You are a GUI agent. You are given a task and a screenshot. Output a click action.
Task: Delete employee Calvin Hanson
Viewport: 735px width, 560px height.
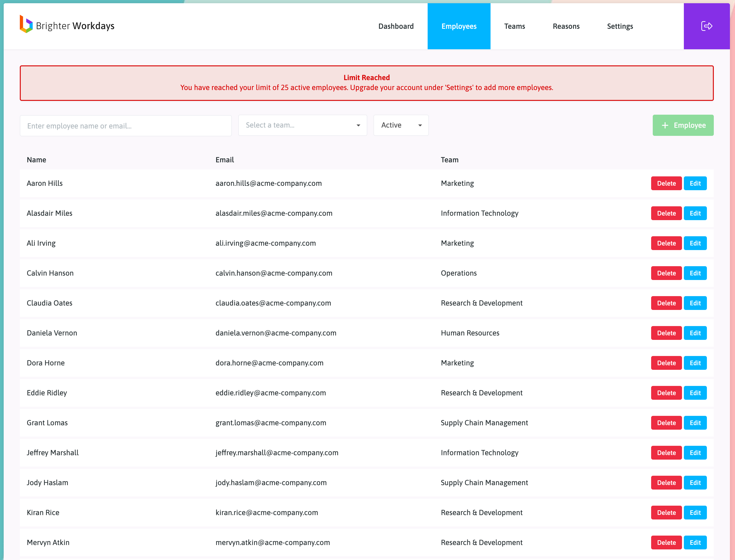pos(666,273)
